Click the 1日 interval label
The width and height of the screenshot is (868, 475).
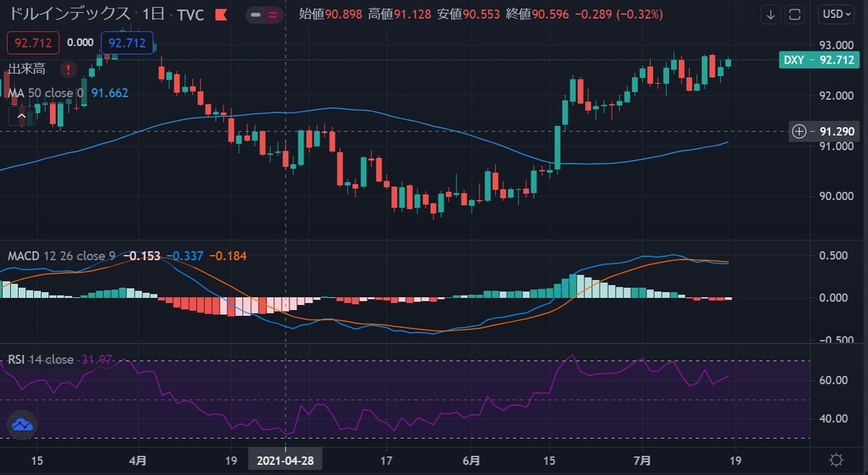tap(155, 14)
